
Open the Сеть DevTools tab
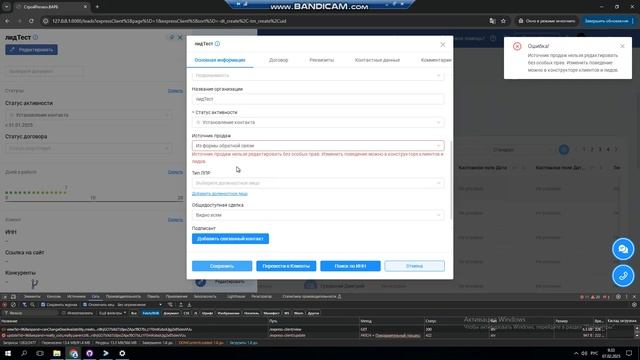point(96,296)
